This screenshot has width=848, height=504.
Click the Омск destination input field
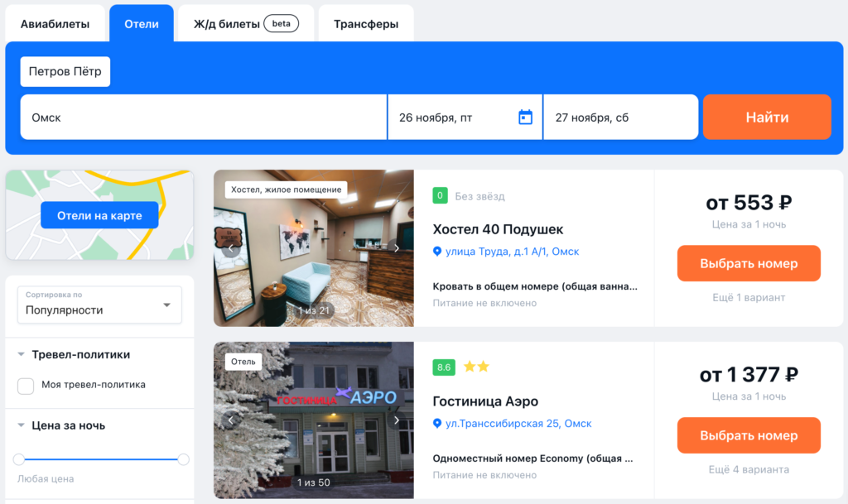[x=204, y=118]
